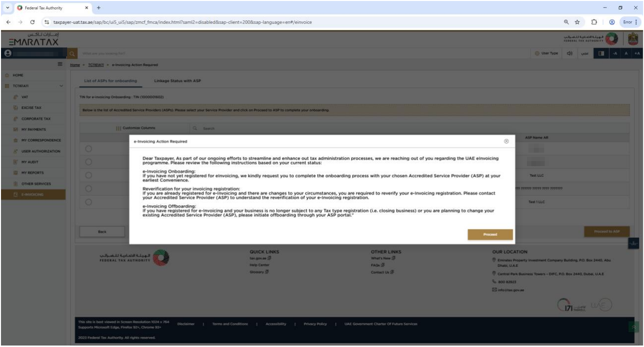Click the table search magnifier icon

click(x=196, y=129)
